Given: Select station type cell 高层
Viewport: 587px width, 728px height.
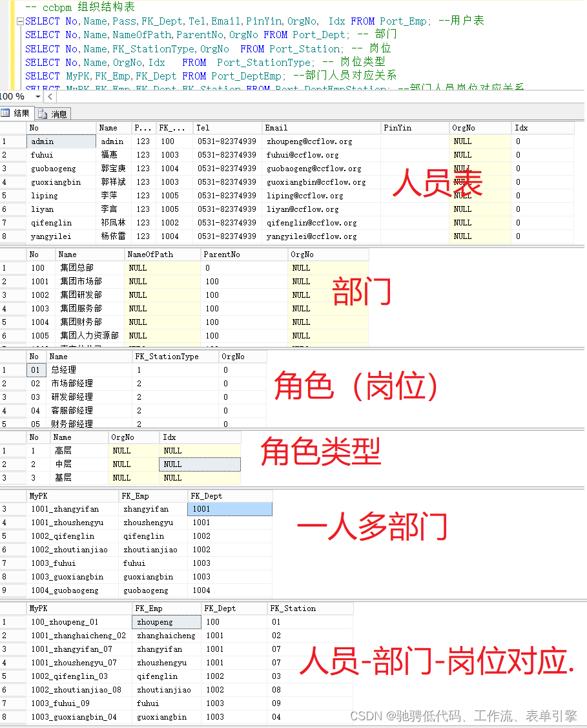Looking at the screenshot, I should pos(79,451).
